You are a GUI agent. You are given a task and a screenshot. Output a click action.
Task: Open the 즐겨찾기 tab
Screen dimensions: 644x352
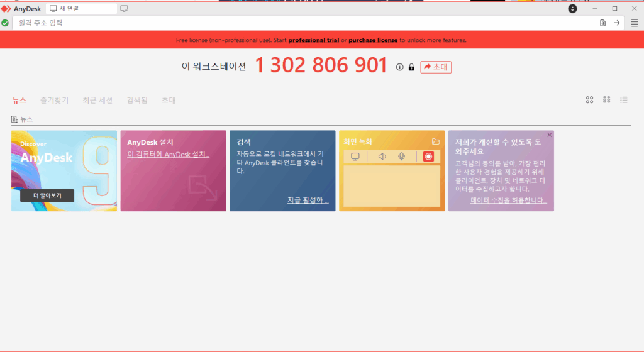tap(54, 101)
